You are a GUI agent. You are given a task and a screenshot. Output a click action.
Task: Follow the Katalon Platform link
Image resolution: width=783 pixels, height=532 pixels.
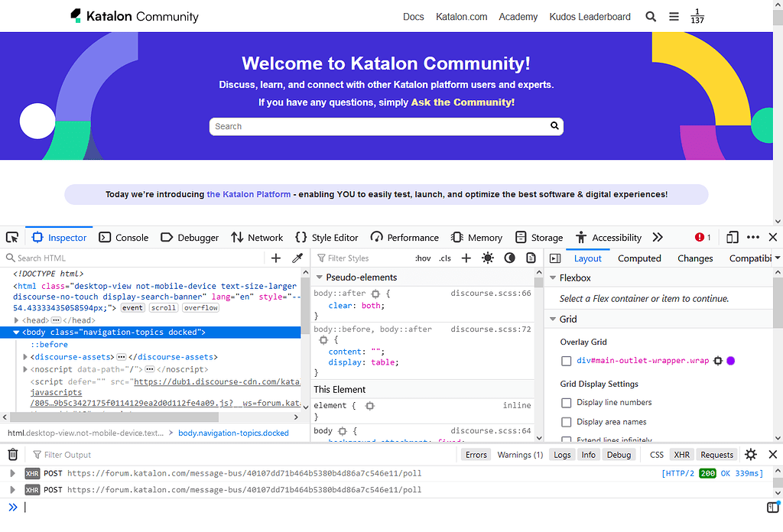[x=249, y=194]
